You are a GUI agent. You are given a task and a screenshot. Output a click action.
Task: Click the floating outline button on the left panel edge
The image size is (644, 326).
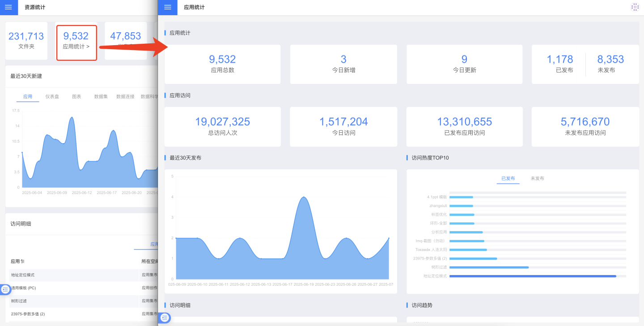(x=5, y=289)
